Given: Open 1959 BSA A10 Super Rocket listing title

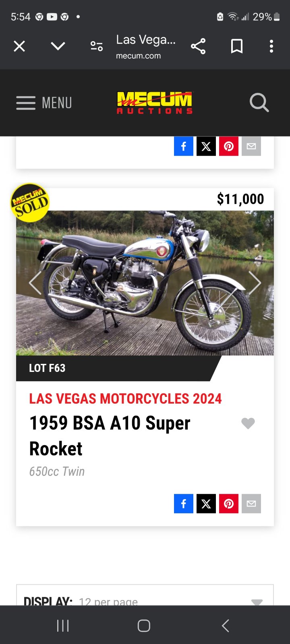Looking at the screenshot, I should coord(110,436).
